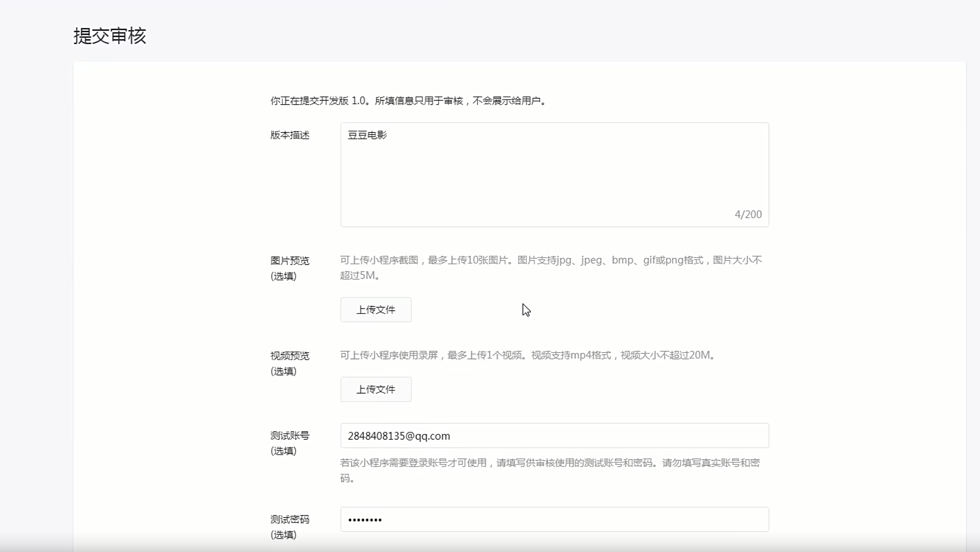The height and width of the screenshot is (552, 980).
Task: Click 上传文件 button under 图片预览
Action: pyautogui.click(x=376, y=309)
